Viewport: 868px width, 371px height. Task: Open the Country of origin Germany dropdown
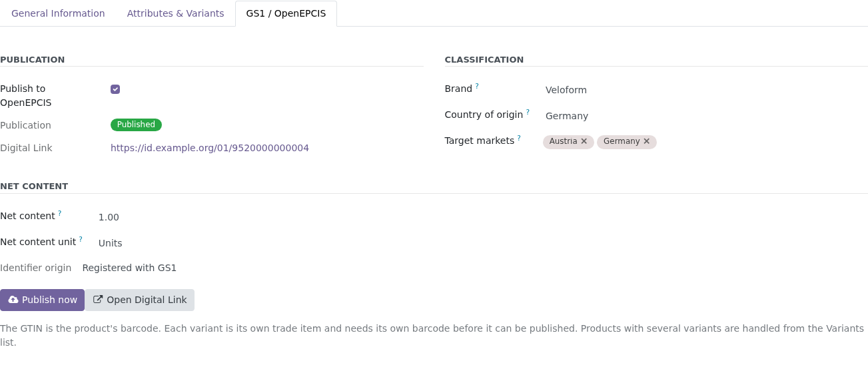705,116
